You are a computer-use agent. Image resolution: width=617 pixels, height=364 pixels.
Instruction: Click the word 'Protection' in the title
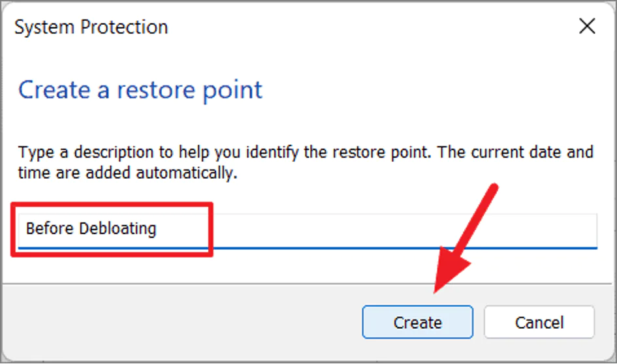coord(124,27)
